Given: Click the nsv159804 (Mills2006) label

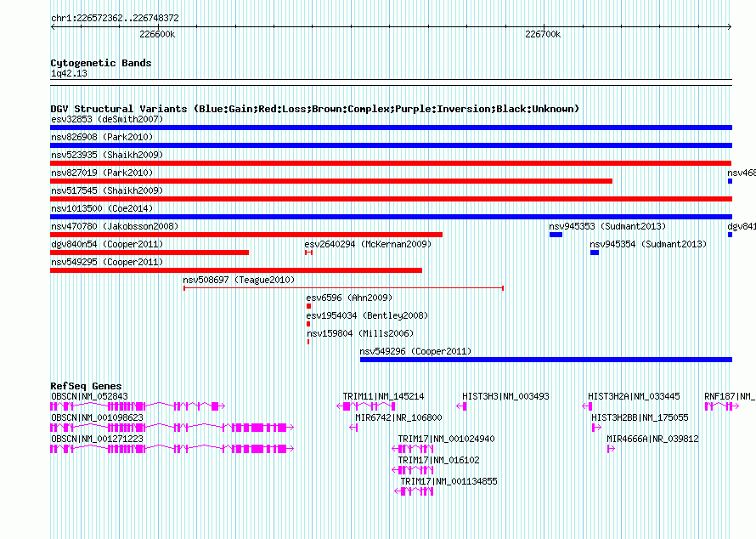Looking at the screenshot, I should point(360,333).
